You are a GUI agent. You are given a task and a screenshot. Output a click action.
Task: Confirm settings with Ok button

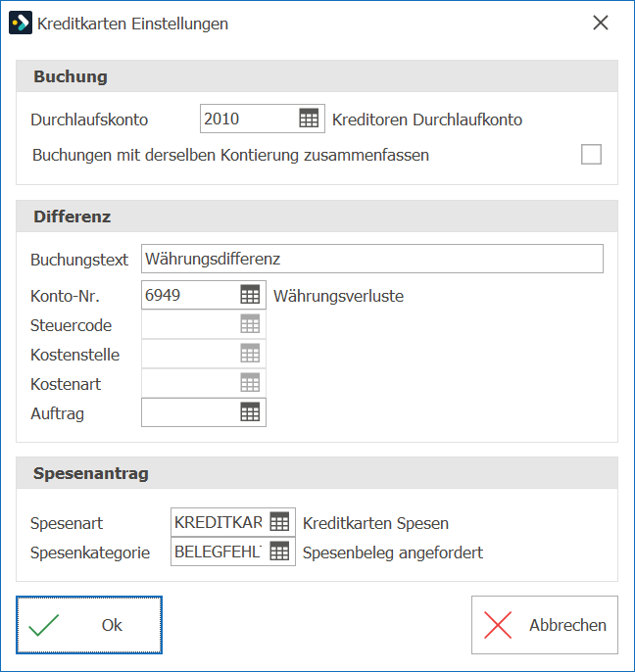click(89, 625)
